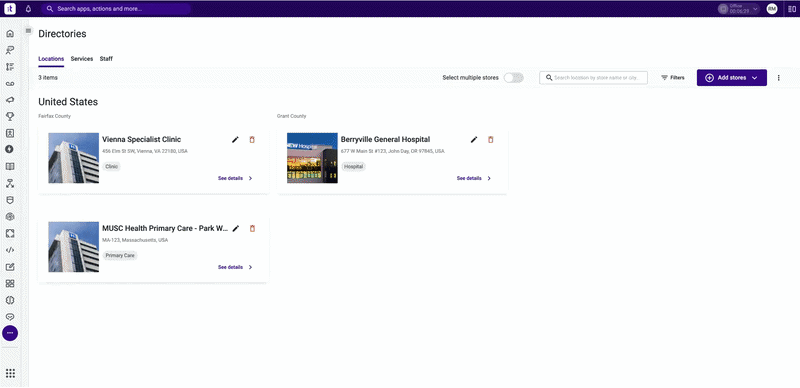Open the edit note icon in the sidebar

pos(10,267)
